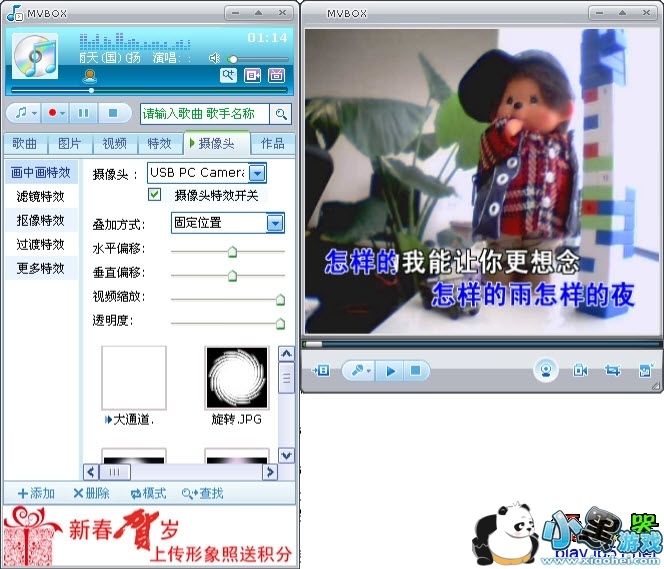The width and height of the screenshot is (664, 569).
Task: Switch to the 歌曲 tab
Action: click(25, 144)
